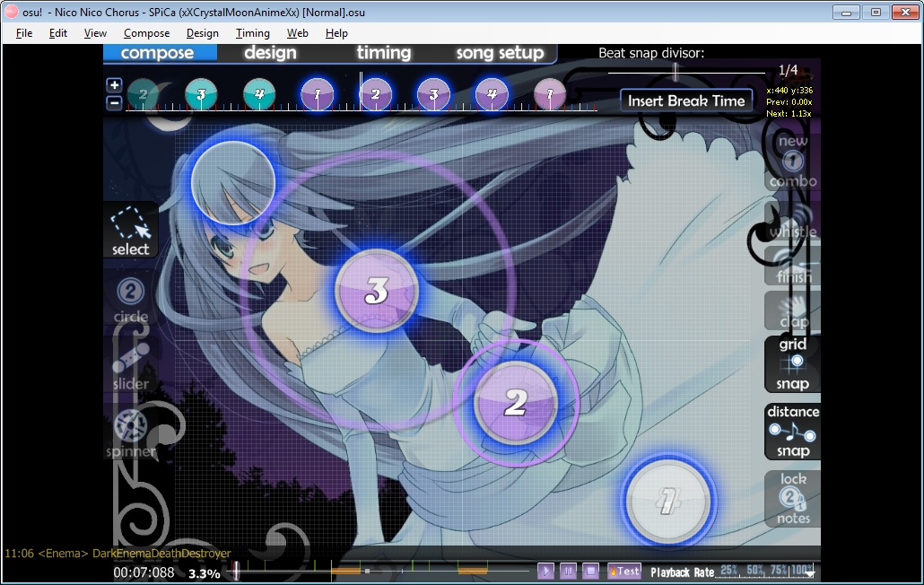Click pause button in playback controls
The image size is (924, 585).
point(568,571)
